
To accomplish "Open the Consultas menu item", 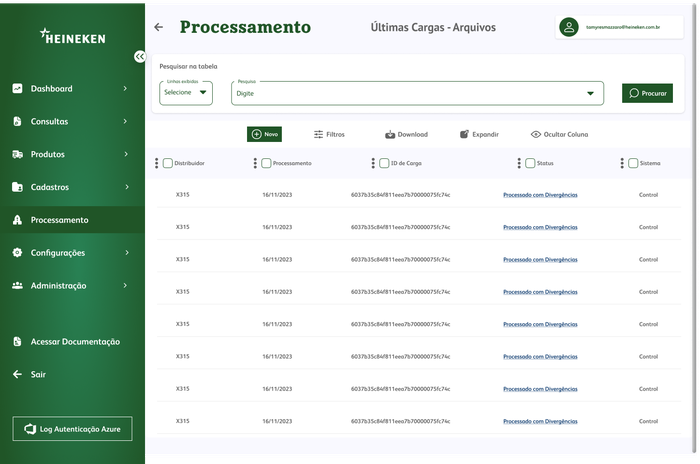I will tap(72, 121).
